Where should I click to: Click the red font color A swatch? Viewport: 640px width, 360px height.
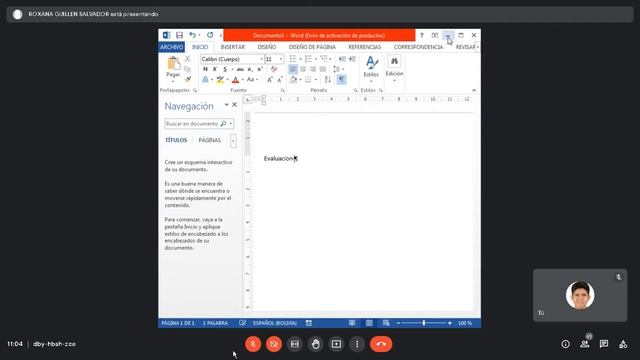coord(236,80)
